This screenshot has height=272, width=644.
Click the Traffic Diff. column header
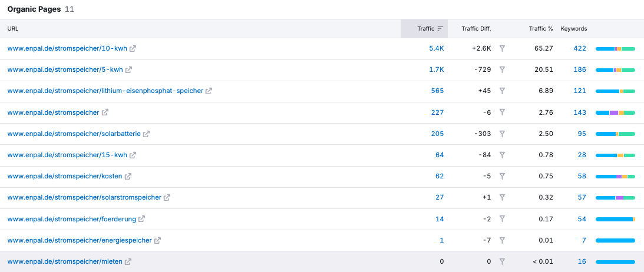tap(475, 28)
